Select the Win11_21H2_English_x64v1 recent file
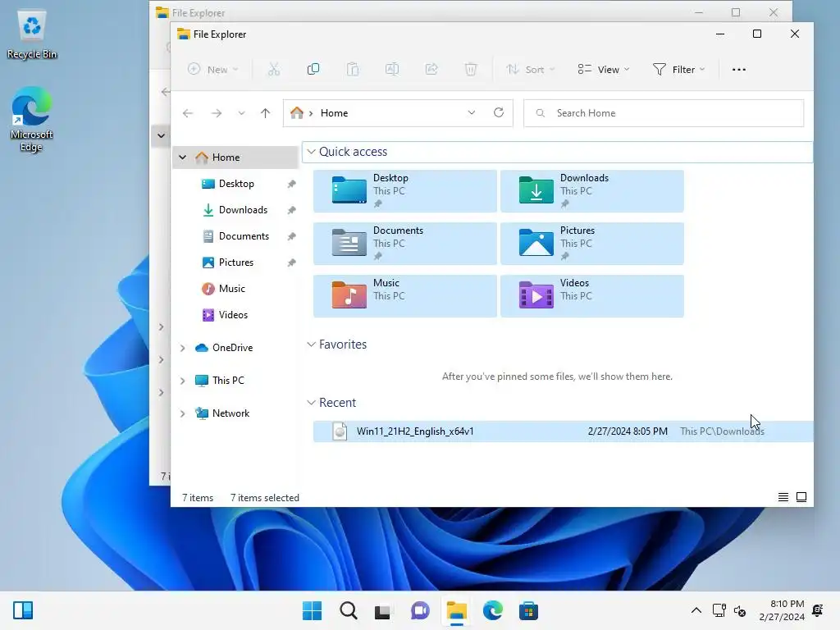The height and width of the screenshot is (630, 840). (563, 431)
